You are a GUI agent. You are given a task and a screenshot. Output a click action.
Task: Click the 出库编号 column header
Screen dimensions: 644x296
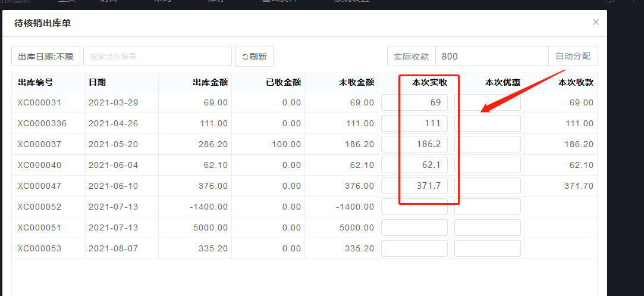(x=36, y=83)
